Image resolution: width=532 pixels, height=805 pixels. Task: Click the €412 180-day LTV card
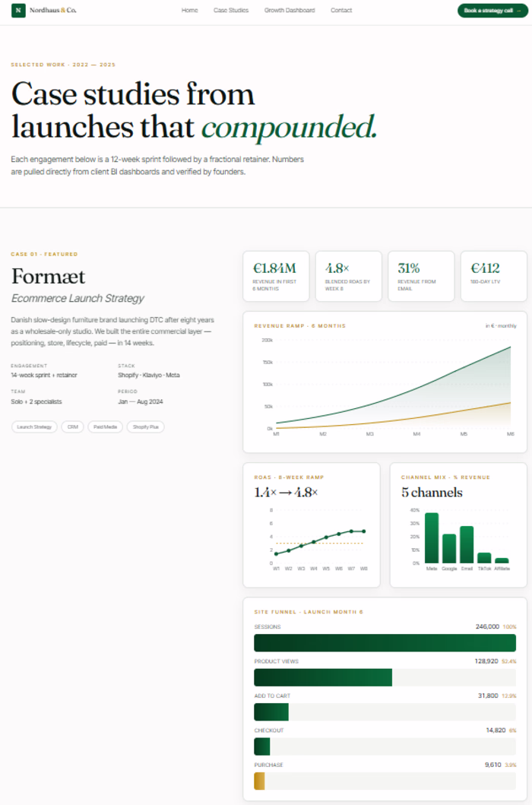point(493,276)
